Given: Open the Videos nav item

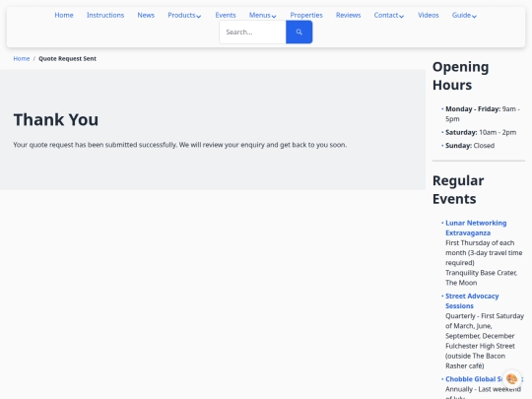Looking at the screenshot, I should pyautogui.click(x=429, y=15).
